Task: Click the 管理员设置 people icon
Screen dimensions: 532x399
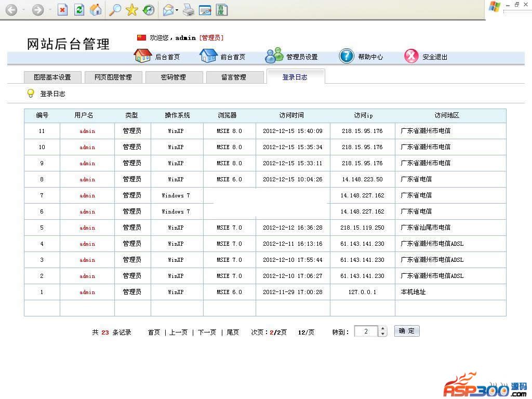Action: pyautogui.click(x=274, y=55)
